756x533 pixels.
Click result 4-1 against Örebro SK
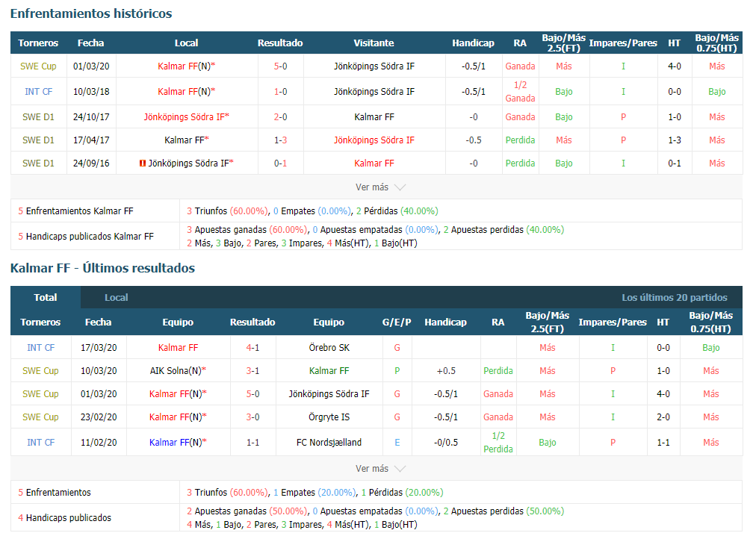click(x=253, y=347)
